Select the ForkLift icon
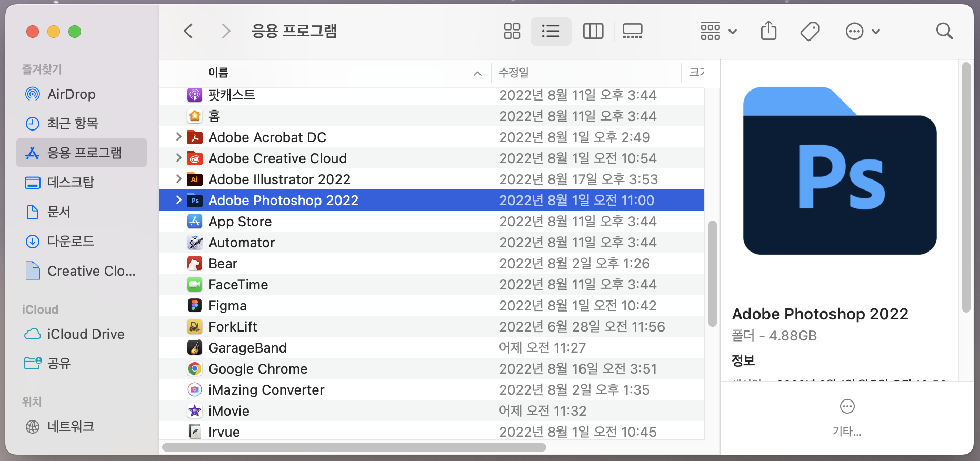This screenshot has width=980, height=461. click(x=195, y=326)
